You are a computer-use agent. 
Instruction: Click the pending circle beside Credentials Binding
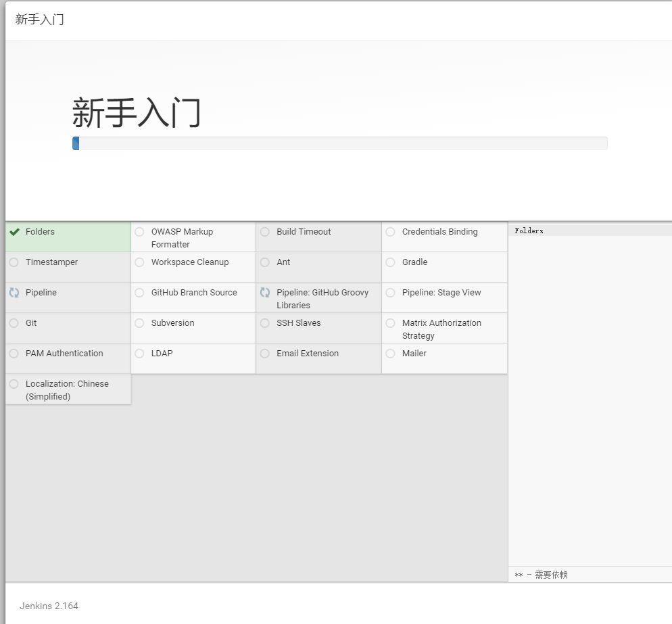391,232
